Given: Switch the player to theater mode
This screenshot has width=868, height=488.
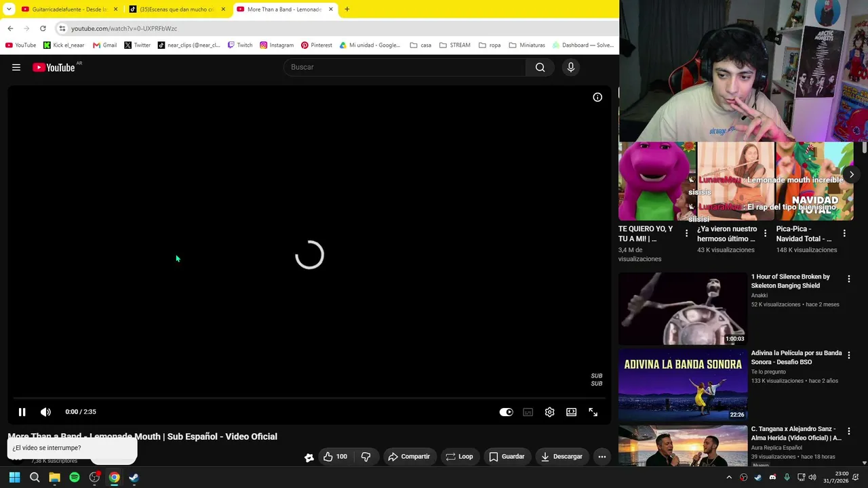Looking at the screenshot, I should [x=572, y=411].
